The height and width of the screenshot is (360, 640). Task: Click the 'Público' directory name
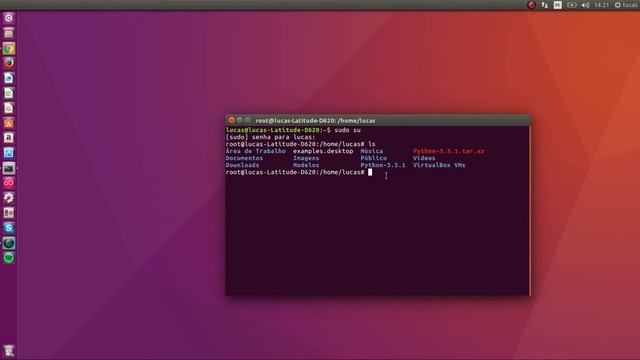pos(373,158)
